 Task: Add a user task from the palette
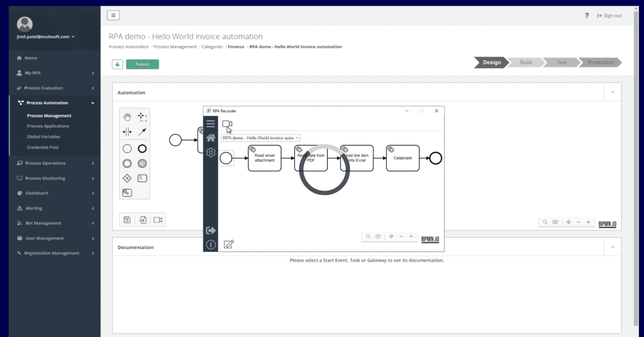click(x=142, y=178)
